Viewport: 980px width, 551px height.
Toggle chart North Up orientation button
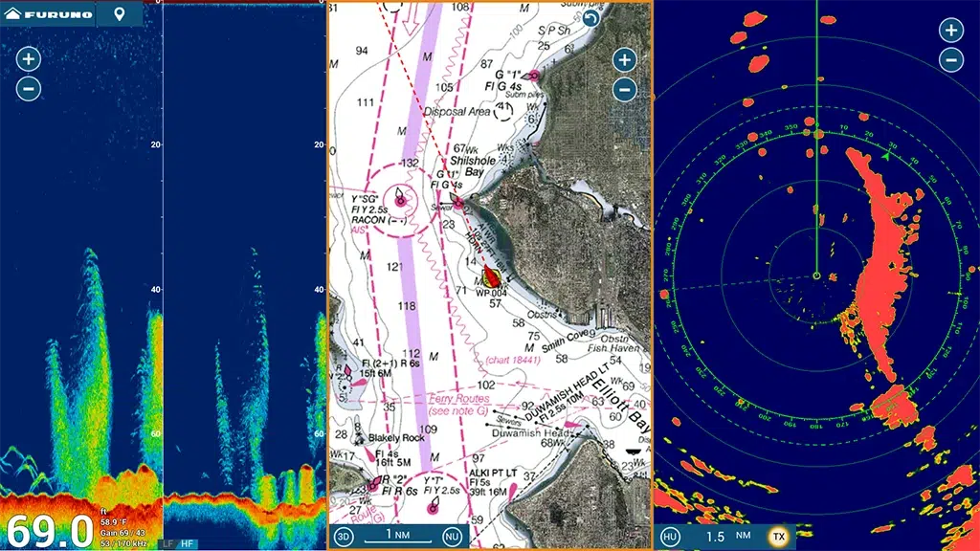pos(452,537)
